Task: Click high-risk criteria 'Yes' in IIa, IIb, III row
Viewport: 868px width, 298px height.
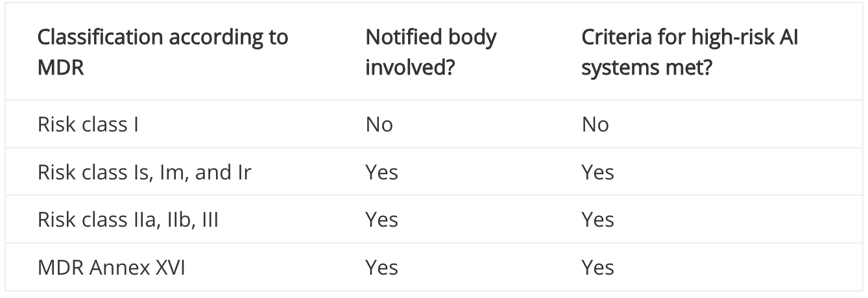Action: pyautogui.click(x=597, y=220)
